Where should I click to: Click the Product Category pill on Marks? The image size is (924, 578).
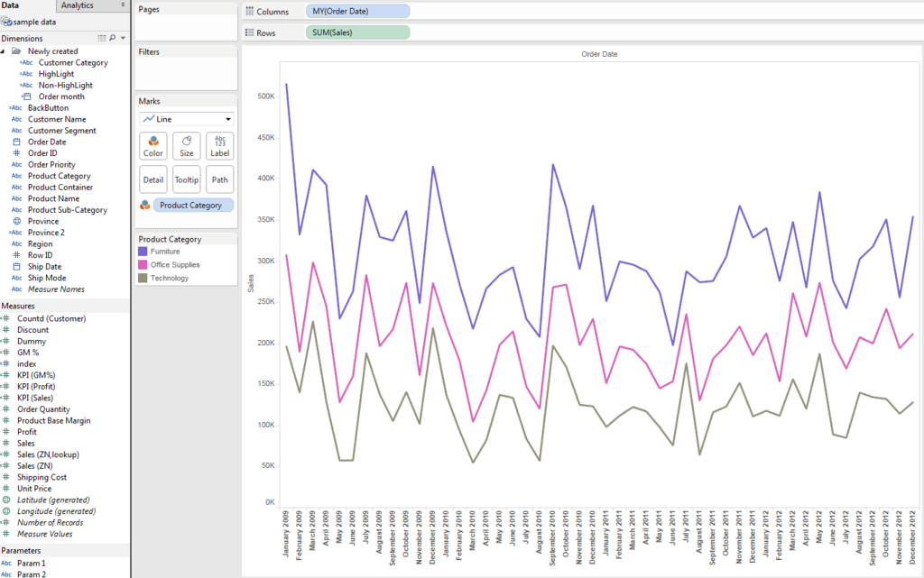193,206
